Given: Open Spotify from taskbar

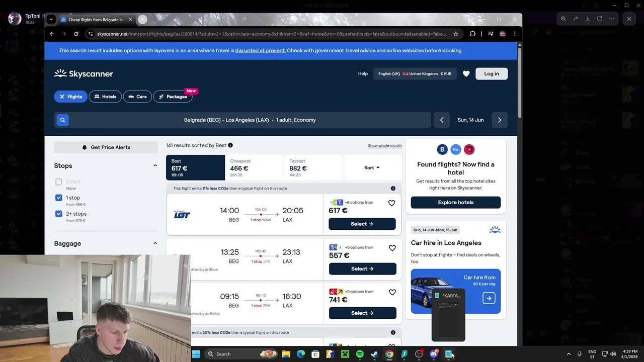Looking at the screenshot, I should pos(360,354).
